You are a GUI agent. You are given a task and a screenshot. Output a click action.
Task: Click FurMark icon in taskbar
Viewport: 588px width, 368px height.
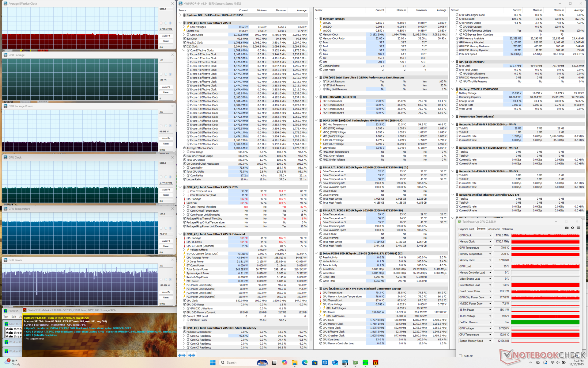pyautogui.click(x=375, y=362)
